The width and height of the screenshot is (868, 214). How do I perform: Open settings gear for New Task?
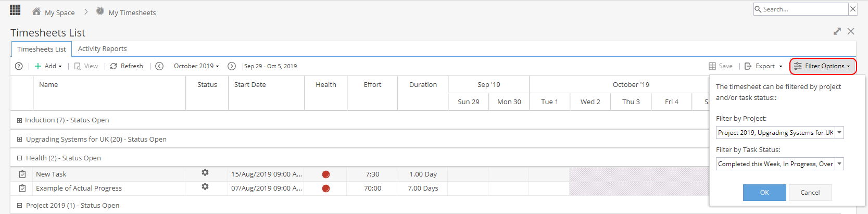click(205, 172)
